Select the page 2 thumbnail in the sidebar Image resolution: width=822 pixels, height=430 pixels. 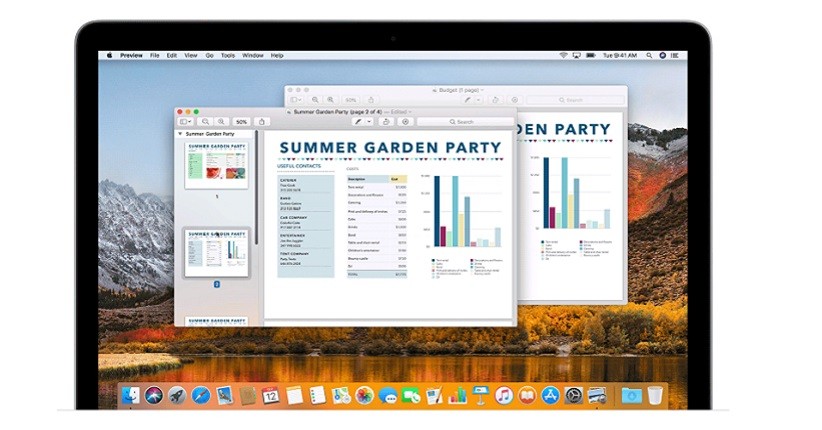tap(216, 252)
